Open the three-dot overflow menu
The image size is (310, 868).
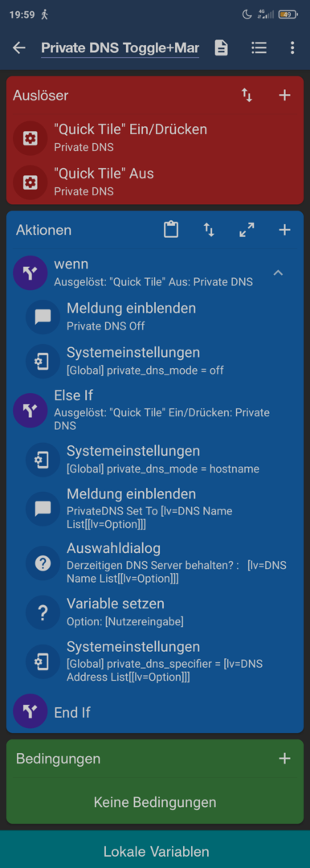click(x=292, y=47)
